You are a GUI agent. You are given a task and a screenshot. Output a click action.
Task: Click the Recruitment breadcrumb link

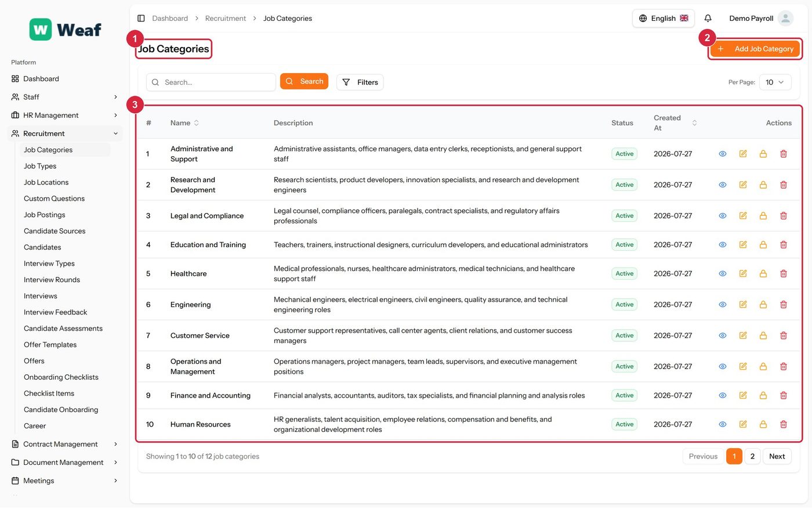pos(226,19)
